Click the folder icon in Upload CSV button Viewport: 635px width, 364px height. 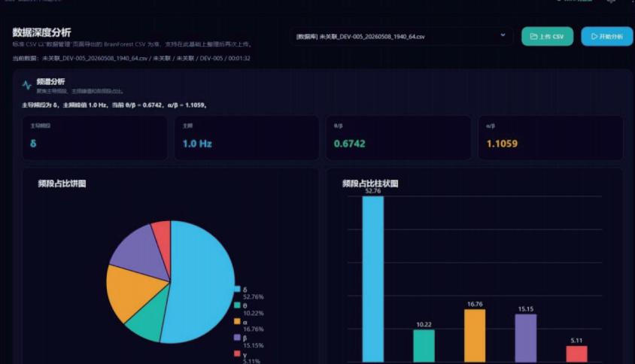(533, 36)
